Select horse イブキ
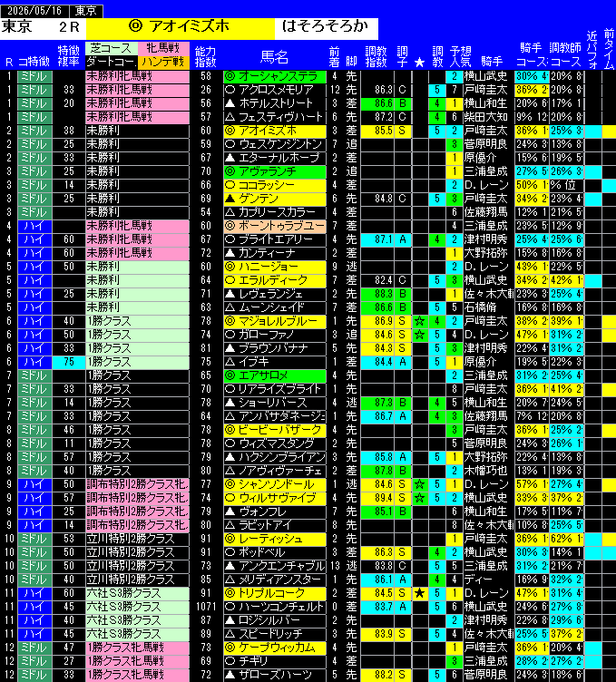Screen dimensions: 616x682 (x=275, y=362)
